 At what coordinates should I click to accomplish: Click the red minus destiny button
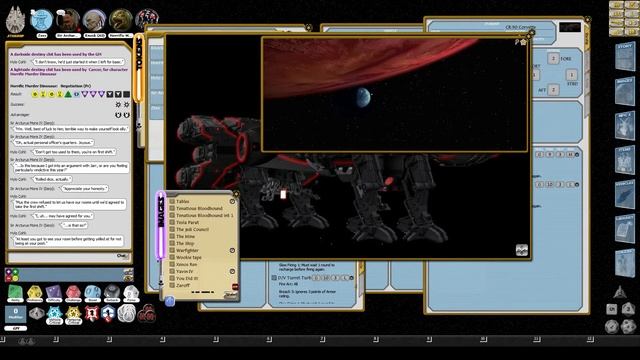(8, 278)
